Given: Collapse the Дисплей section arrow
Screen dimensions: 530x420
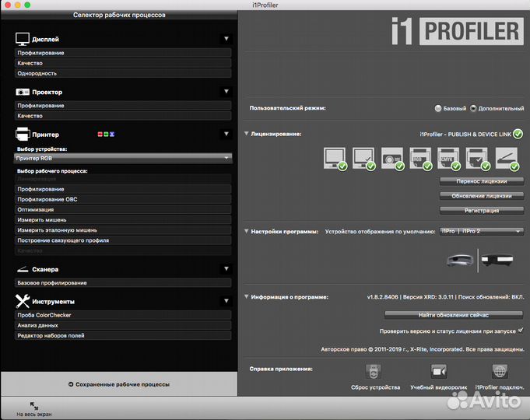Looking at the screenshot, I should click(226, 39).
